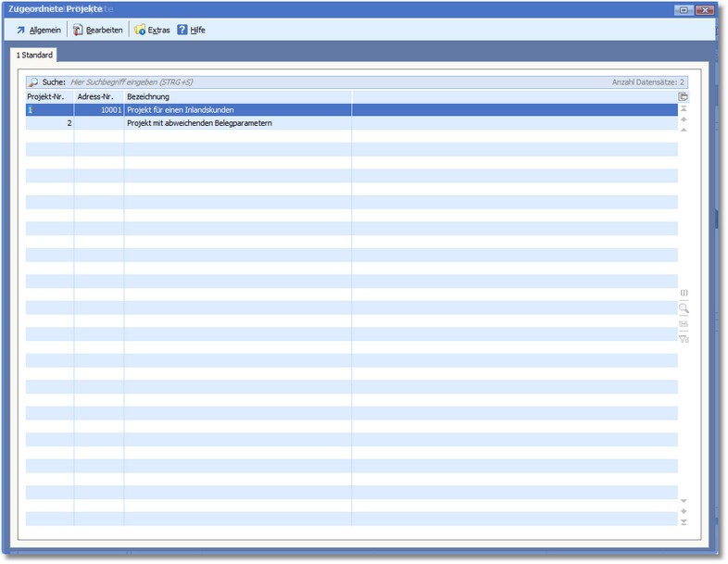Jump to last record arrow at bottom
728x564 pixels.
[x=684, y=522]
